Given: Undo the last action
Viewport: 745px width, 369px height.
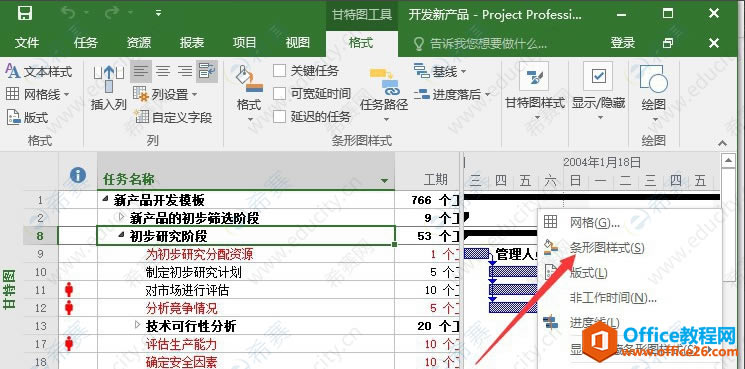Looking at the screenshot, I should click(x=68, y=13).
